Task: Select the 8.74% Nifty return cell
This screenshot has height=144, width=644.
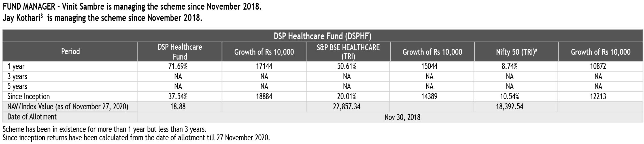Action: [x=509, y=66]
